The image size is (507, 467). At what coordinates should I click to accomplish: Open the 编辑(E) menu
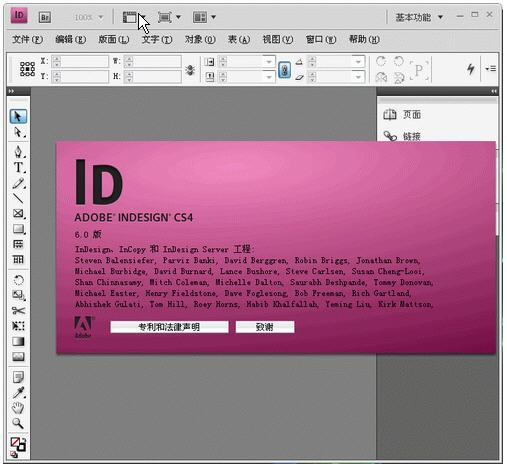(x=71, y=39)
